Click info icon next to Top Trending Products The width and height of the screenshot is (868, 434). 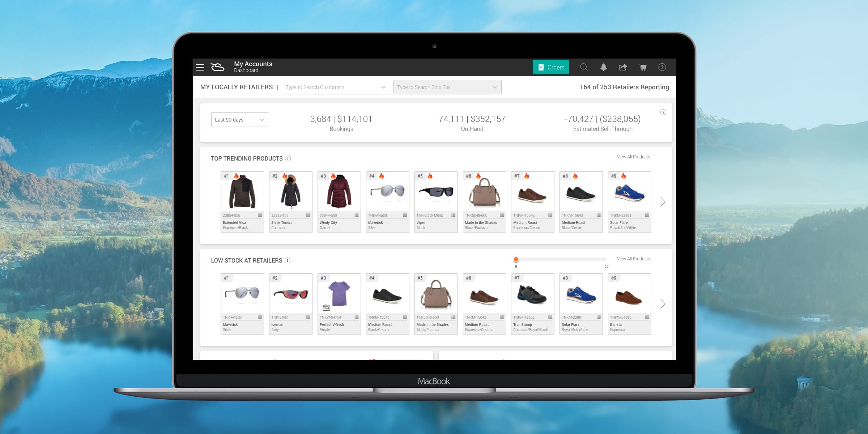(288, 158)
